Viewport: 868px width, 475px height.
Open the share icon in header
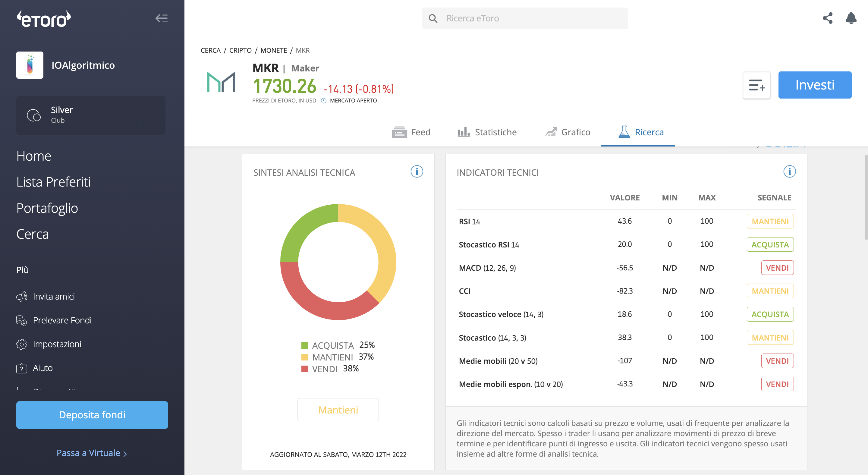[827, 18]
